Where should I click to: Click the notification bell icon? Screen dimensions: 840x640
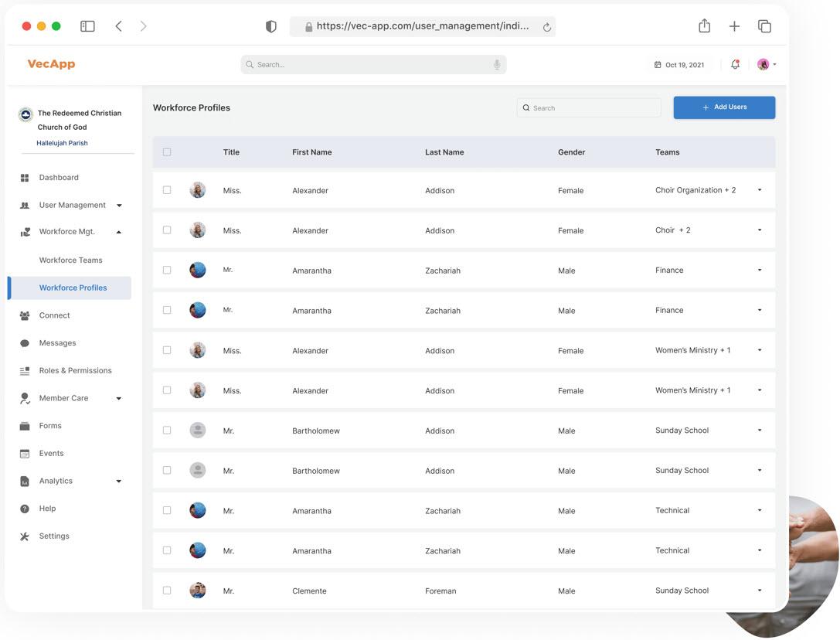point(735,65)
